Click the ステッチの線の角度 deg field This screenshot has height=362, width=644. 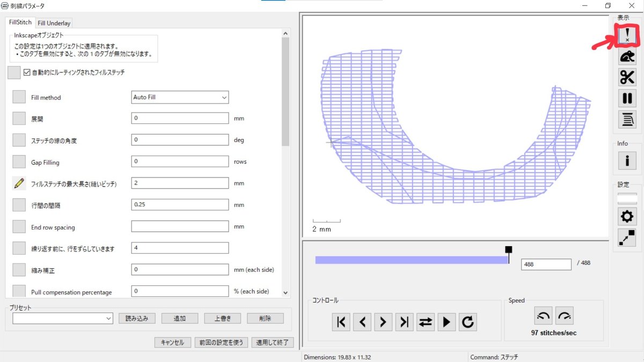(x=180, y=140)
